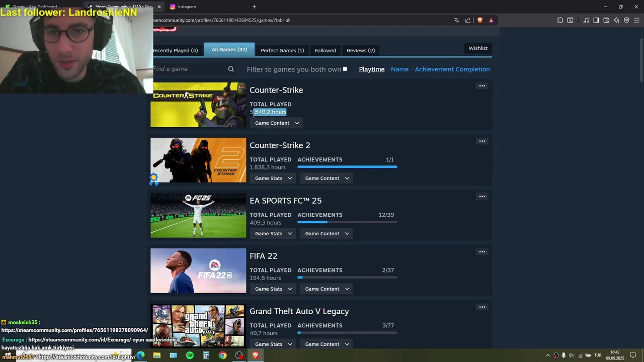Viewport: 644px width, 362px height.
Task: Launch Spotify from the taskbar
Action: click(x=190, y=355)
